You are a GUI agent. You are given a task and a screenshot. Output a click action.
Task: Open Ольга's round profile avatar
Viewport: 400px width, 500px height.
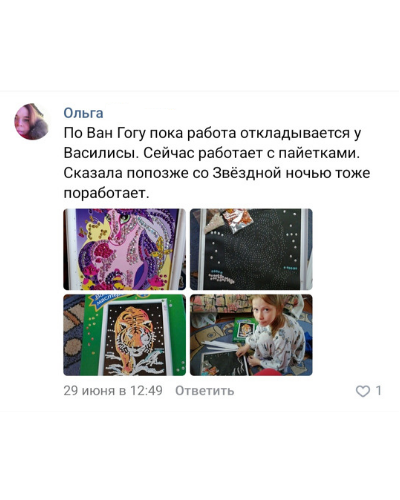tap(32, 121)
